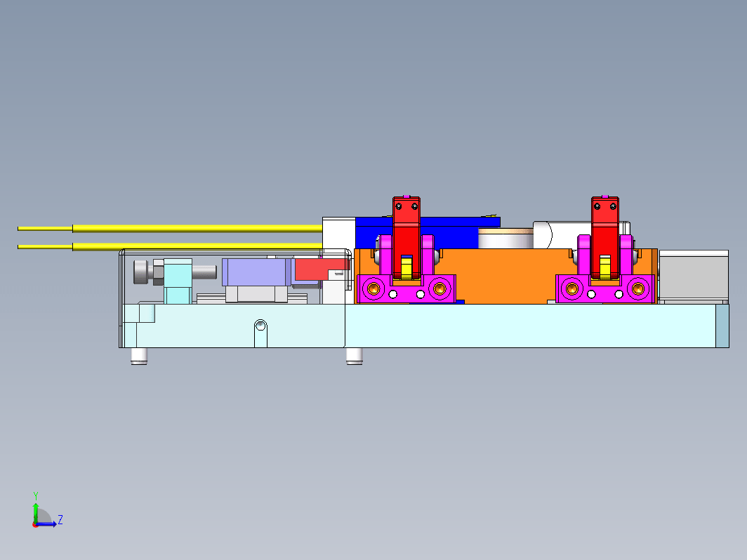Select the large orange block body

click(x=505, y=276)
